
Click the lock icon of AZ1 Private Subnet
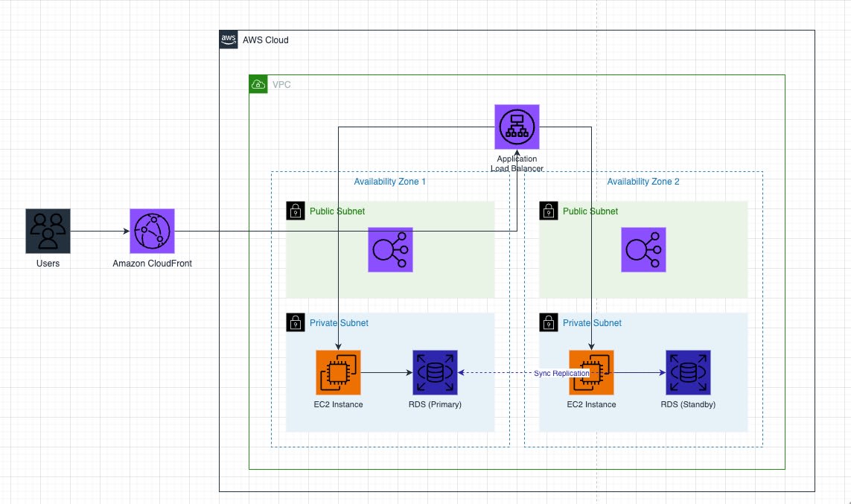click(x=296, y=322)
